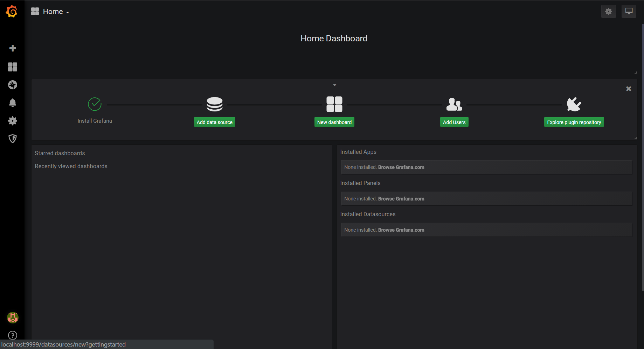644x349 pixels.
Task: Click Recently viewed dashboards heading
Action: 71,166
